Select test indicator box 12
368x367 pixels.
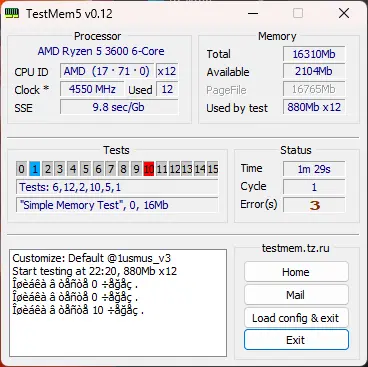[174, 169]
